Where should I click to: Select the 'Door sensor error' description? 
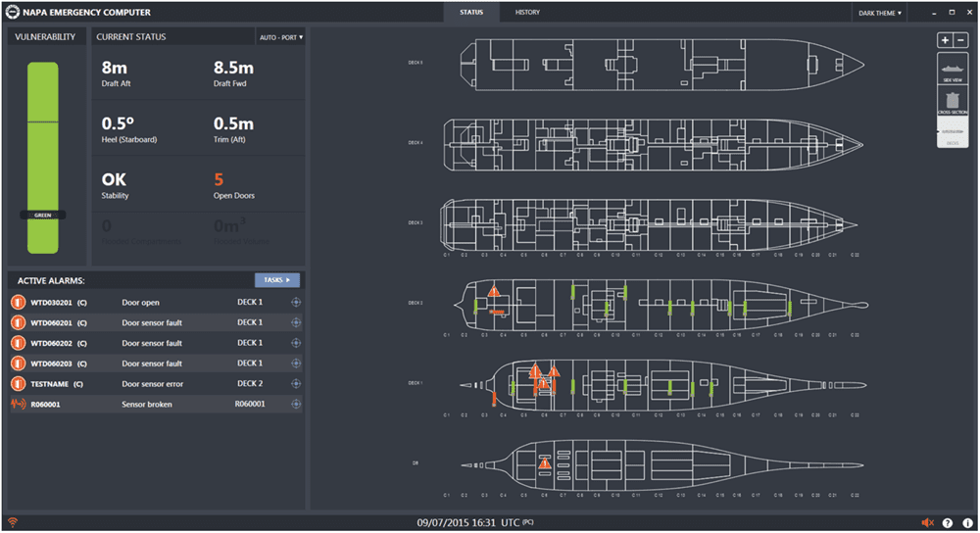tap(153, 384)
